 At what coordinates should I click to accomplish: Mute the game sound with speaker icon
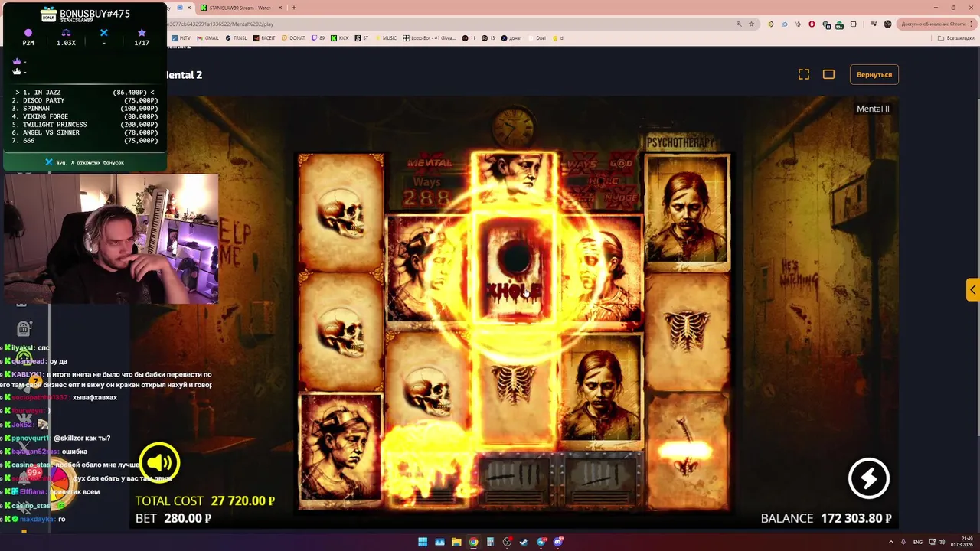[159, 462]
